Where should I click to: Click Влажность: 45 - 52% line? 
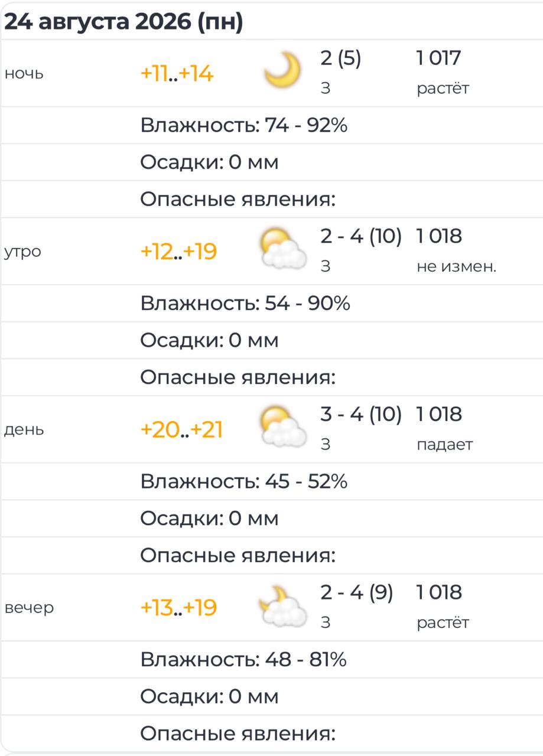(243, 481)
